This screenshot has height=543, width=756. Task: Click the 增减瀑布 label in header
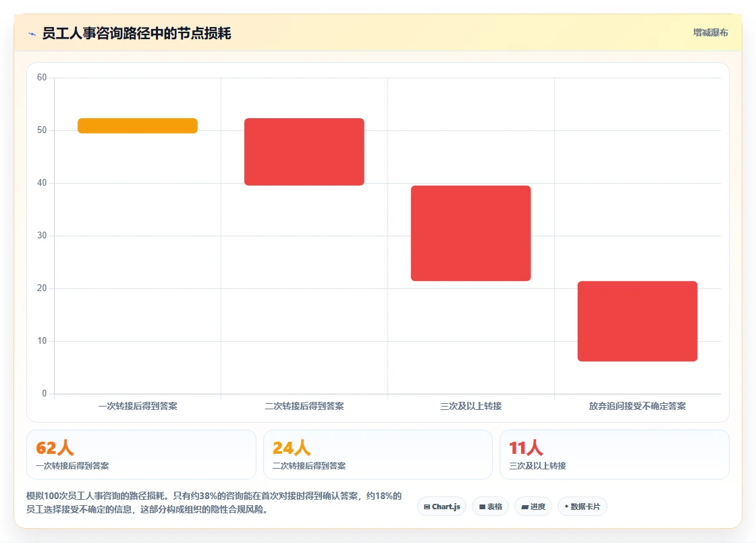[x=710, y=33]
